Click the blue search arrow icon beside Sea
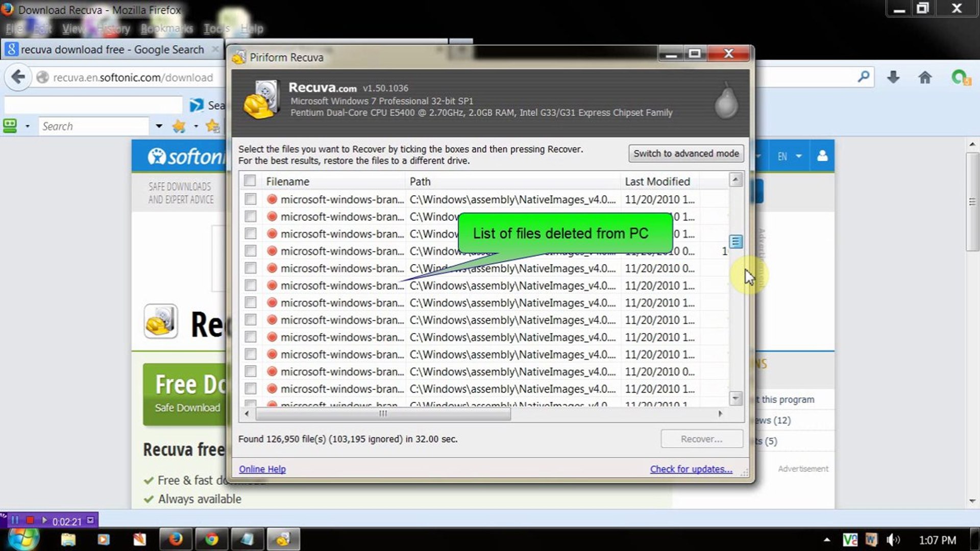 (196, 105)
